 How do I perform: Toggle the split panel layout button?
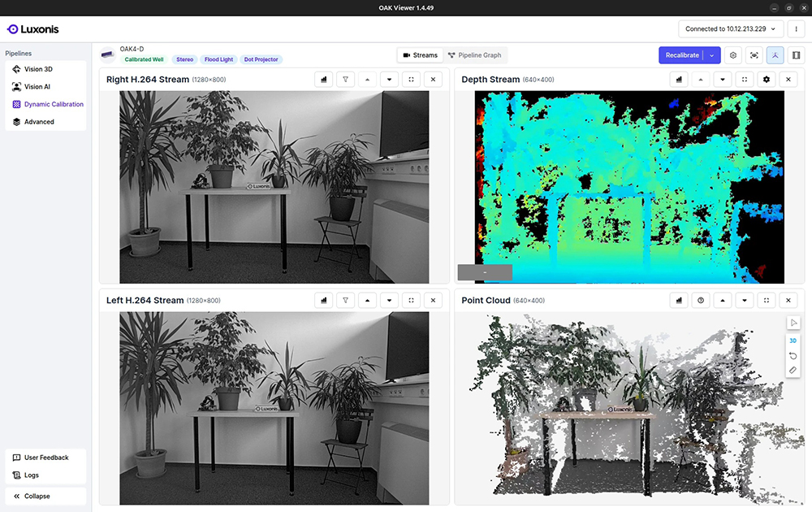click(796, 55)
